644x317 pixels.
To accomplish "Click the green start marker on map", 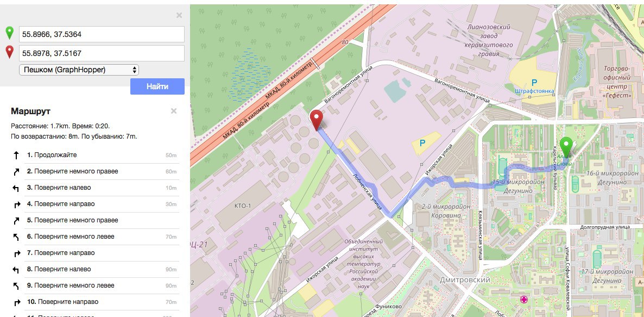I will click(x=567, y=147).
